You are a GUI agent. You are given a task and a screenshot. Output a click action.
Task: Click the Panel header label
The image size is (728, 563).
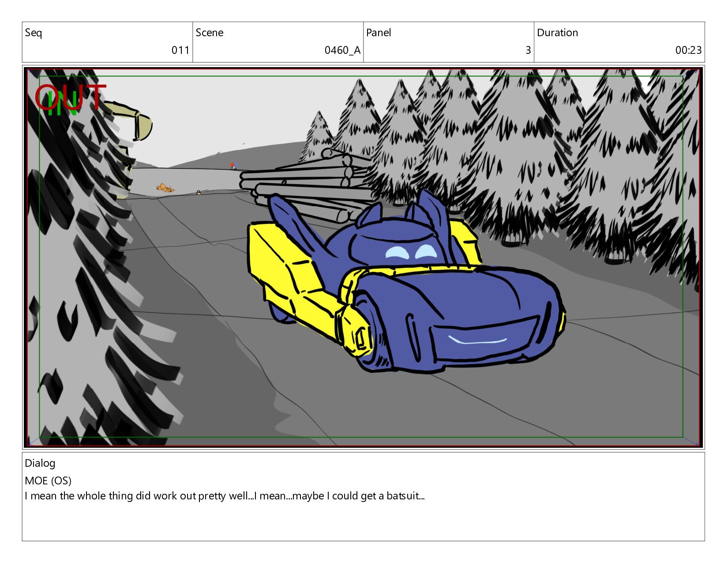pyautogui.click(x=379, y=33)
